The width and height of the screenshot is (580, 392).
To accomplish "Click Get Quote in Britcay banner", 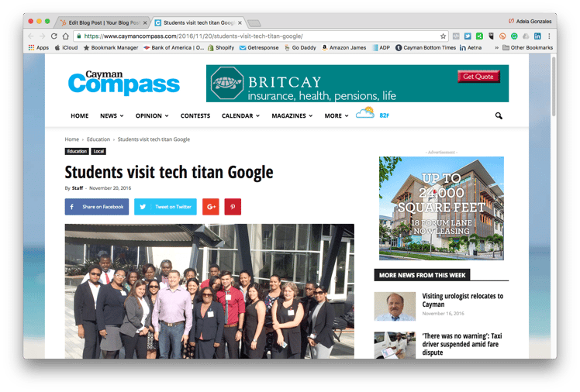I will point(478,77).
